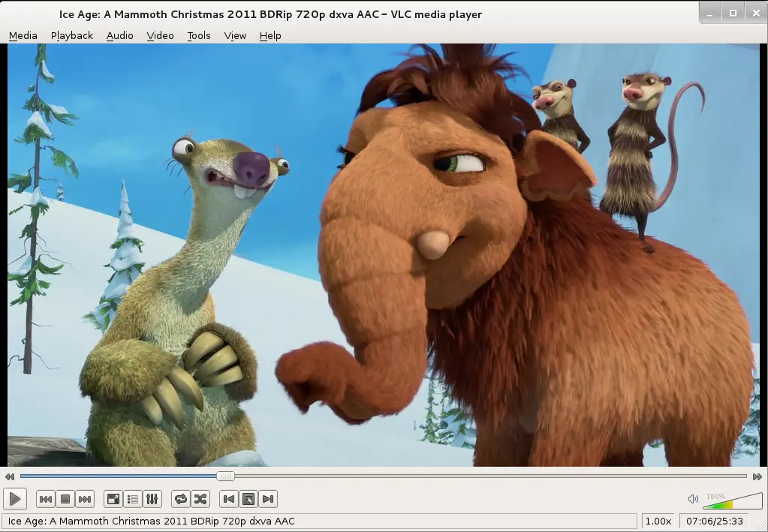Open the Help menu
768x532 pixels.
pos(270,36)
